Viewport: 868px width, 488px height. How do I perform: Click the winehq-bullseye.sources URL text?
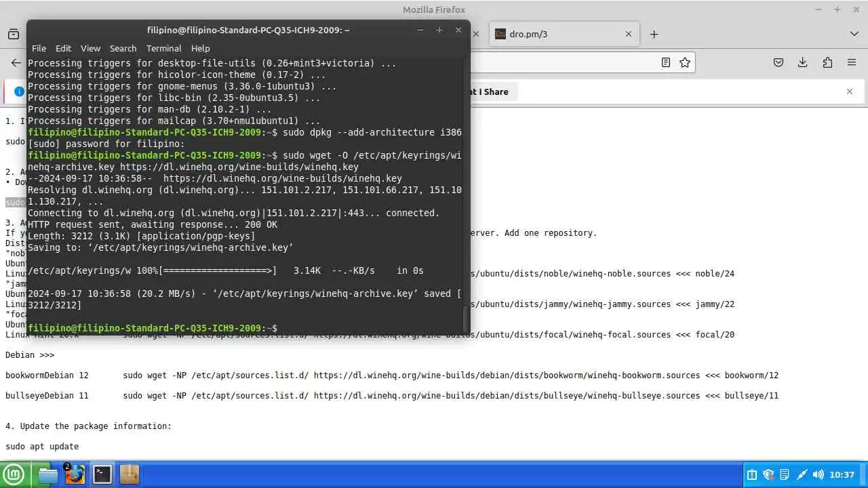point(507,396)
